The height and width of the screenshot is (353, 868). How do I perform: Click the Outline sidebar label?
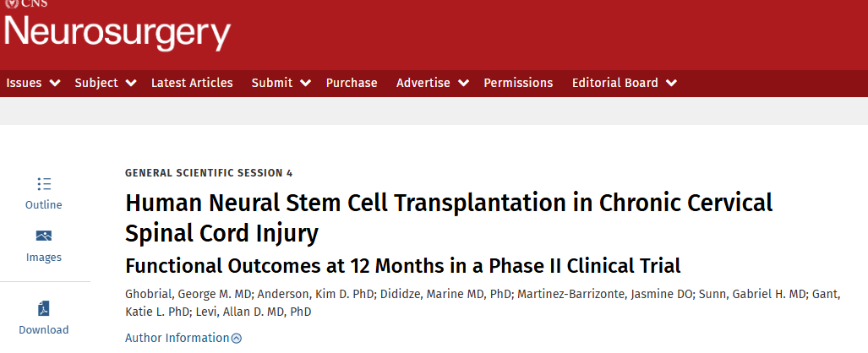44,205
